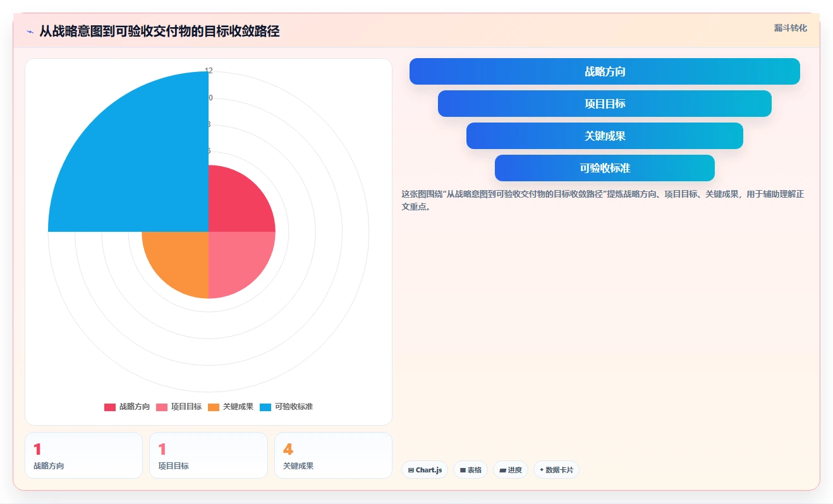Click the 进度 tag chip
Viewport: 833px width, 504px height.
[511, 470]
